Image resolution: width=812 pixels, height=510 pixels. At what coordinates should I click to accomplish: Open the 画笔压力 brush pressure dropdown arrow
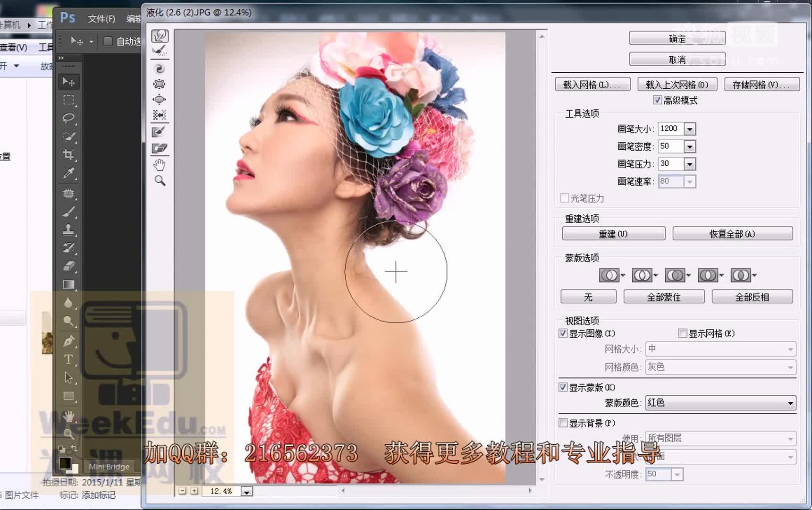[x=690, y=164]
